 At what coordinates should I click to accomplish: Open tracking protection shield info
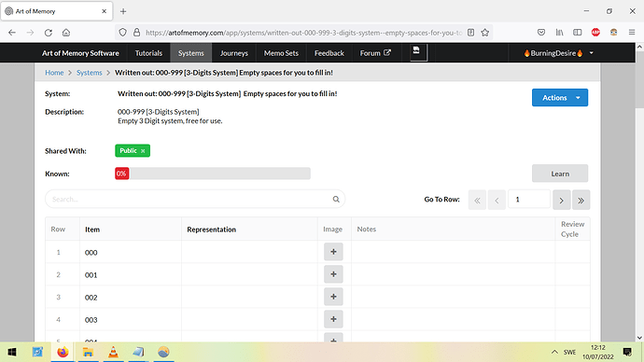point(122,33)
